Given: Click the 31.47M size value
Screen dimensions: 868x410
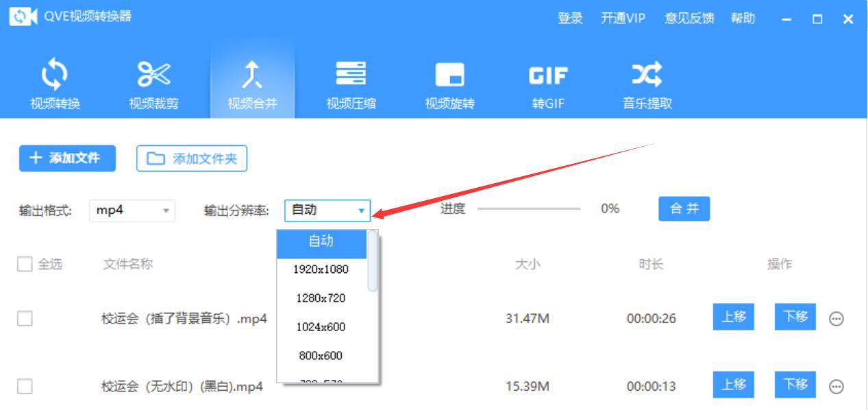Looking at the screenshot, I should coord(528,319).
